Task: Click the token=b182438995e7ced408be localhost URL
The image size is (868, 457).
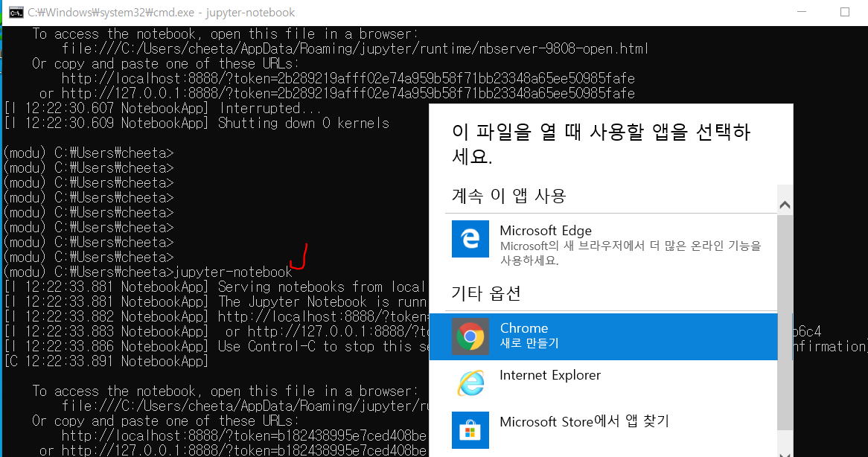Action: [x=243, y=436]
